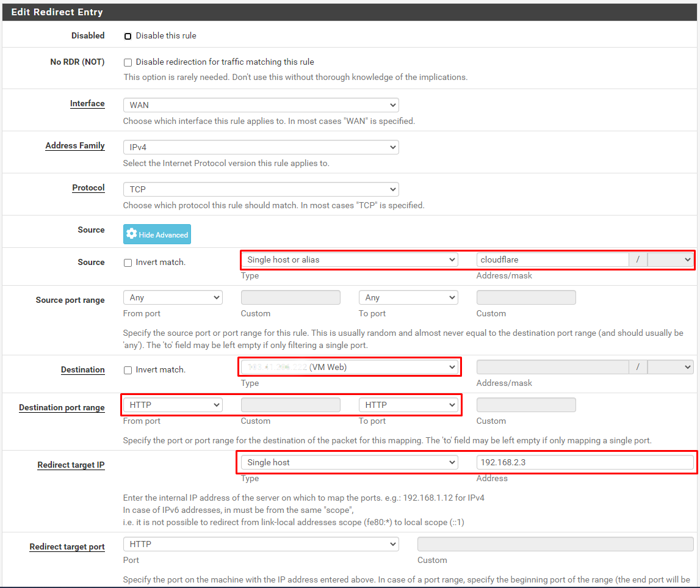
Task: Click the Hide Advanced button
Action: (x=157, y=234)
